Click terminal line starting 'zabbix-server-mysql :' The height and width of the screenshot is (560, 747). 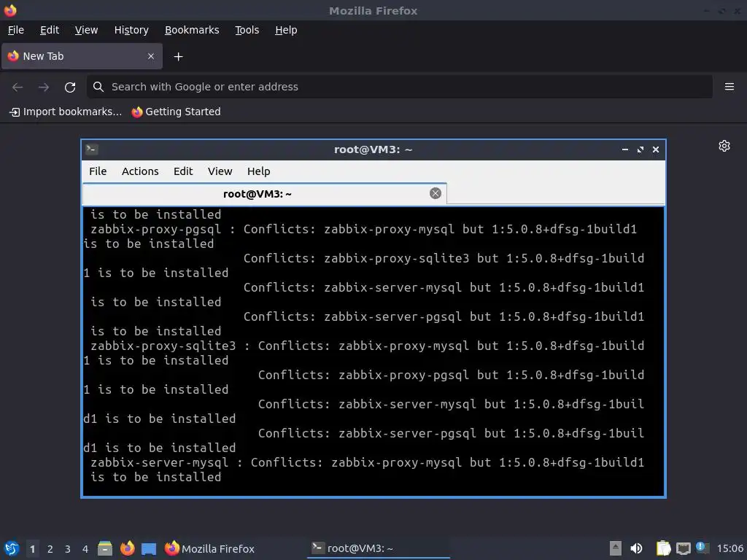coord(368,462)
